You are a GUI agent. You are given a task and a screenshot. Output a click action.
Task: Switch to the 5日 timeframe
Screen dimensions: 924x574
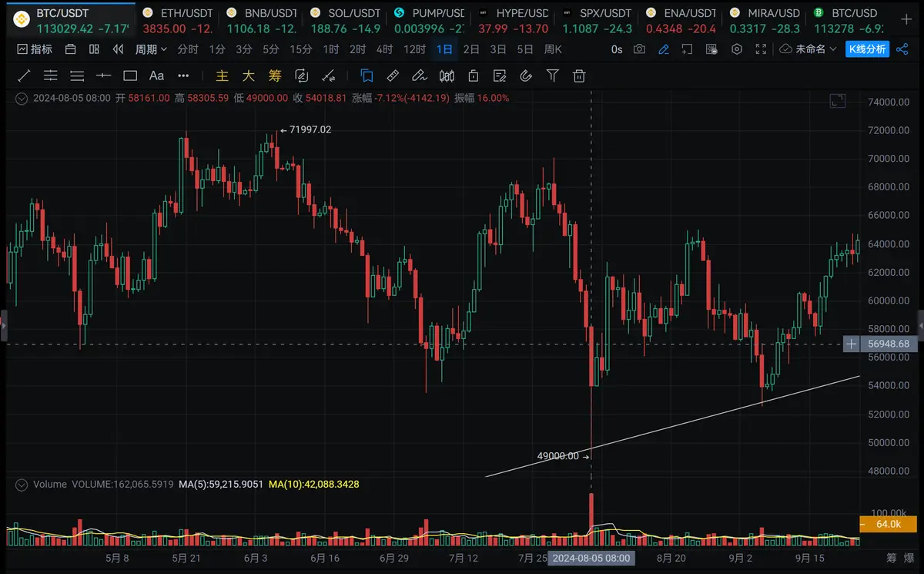[525, 49]
